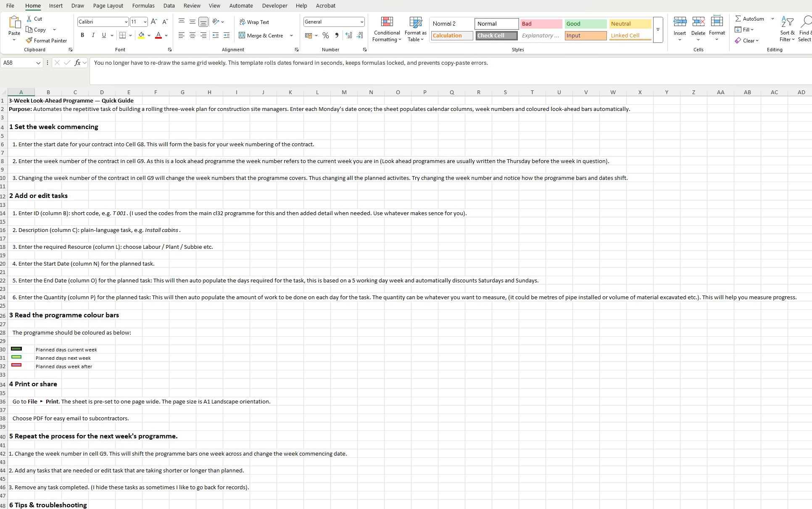812x509 pixels.
Task: Apply the Bad cell style
Action: click(x=541, y=24)
